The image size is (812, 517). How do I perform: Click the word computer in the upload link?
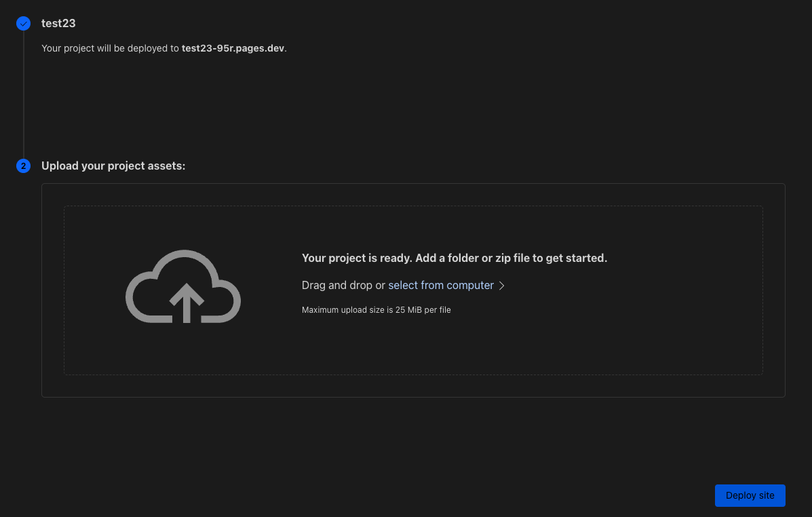(x=471, y=286)
